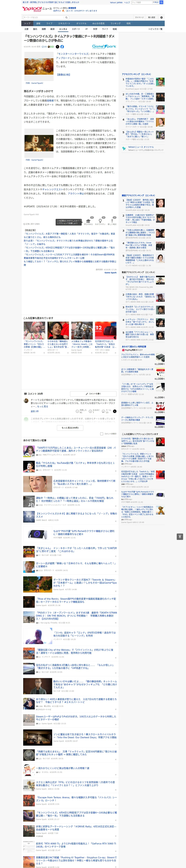Click the もっと見る(35件) comments button
The image size is (186, 868).
[x=70, y=428]
